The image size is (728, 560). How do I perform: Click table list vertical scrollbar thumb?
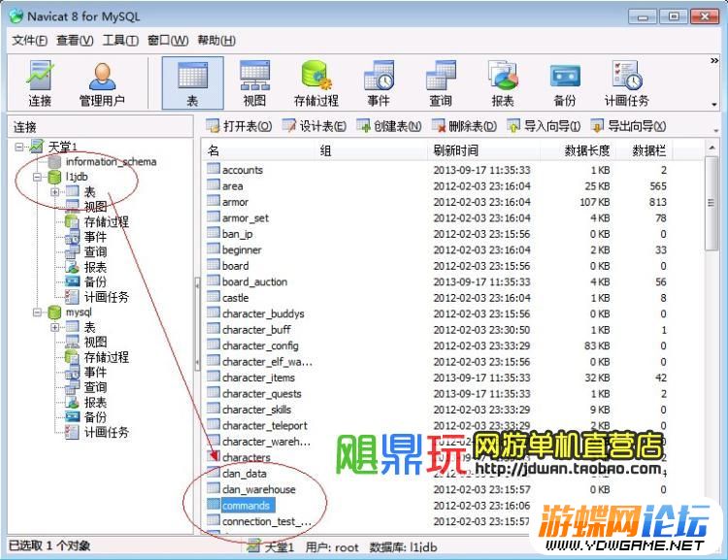coord(711,203)
